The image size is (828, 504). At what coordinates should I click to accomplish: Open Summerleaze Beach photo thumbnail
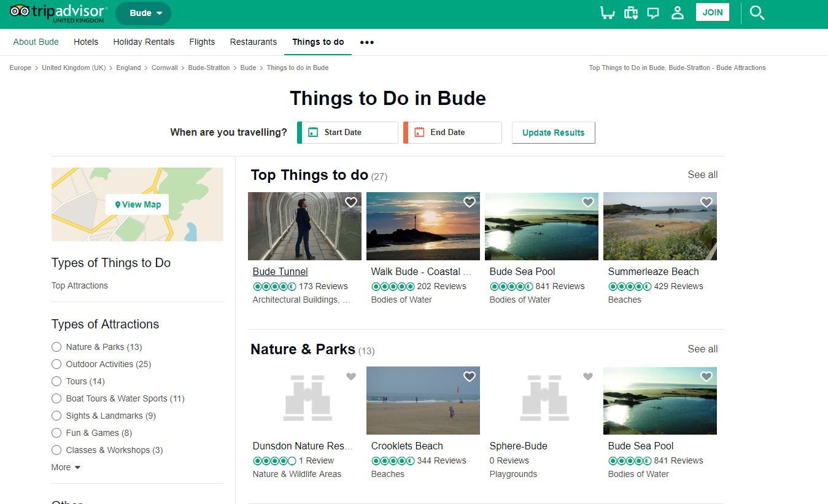coord(660,226)
